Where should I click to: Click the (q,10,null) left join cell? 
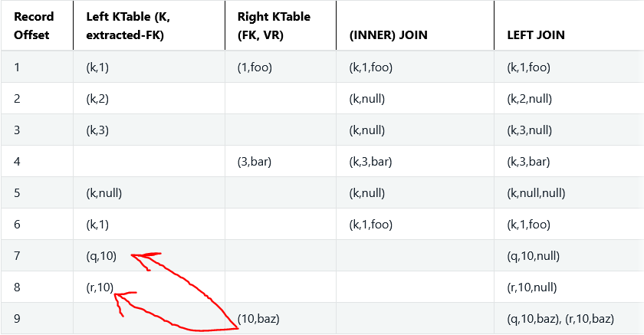(x=533, y=256)
